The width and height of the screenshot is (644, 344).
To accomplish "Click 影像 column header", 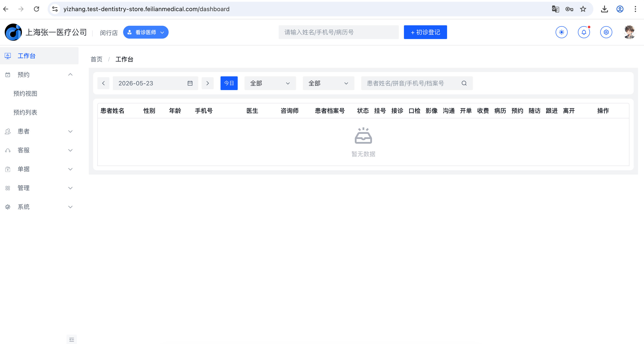I will coord(431,111).
